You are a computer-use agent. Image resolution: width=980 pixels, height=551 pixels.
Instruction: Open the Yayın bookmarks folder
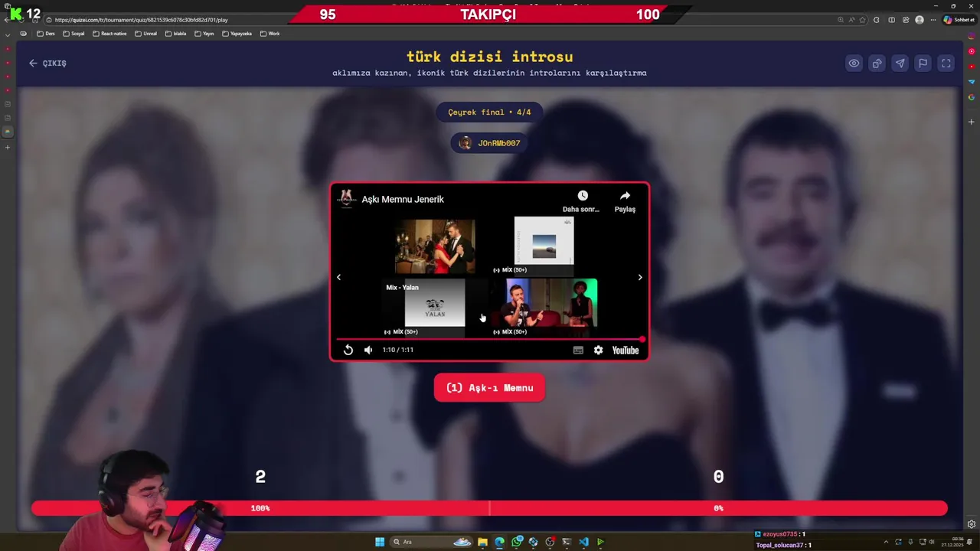[x=204, y=34]
